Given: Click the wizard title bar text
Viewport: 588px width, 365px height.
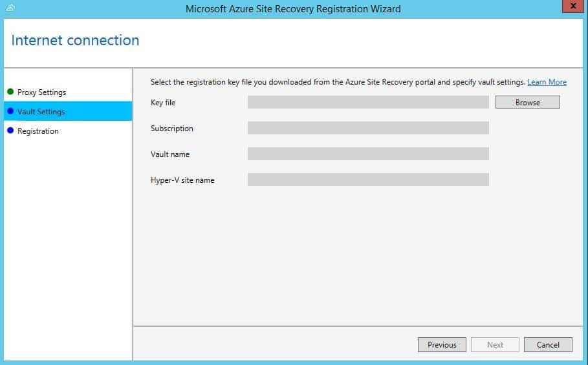Looking at the screenshot, I should pyautogui.click(x=293, y=9).
